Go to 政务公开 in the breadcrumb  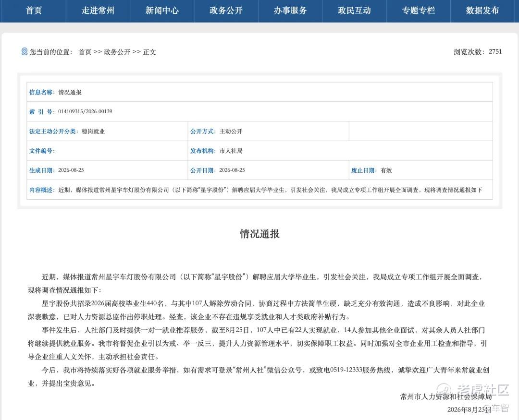tap(117, 52)
